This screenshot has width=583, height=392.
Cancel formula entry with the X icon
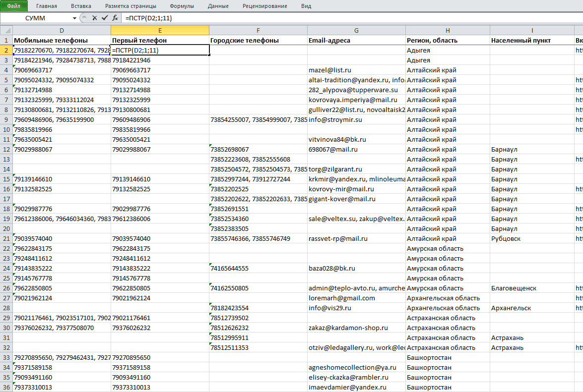point(94,18)
